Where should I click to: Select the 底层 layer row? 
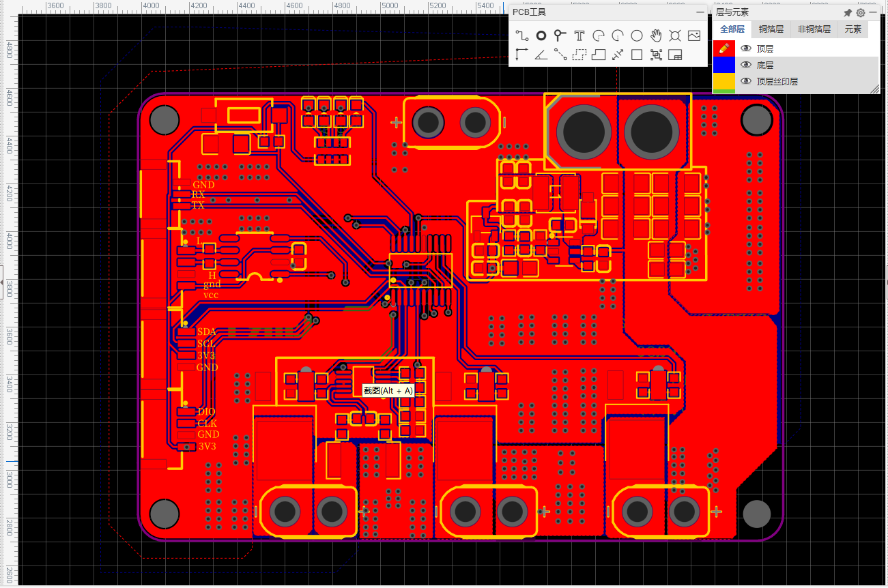[796, 65]
